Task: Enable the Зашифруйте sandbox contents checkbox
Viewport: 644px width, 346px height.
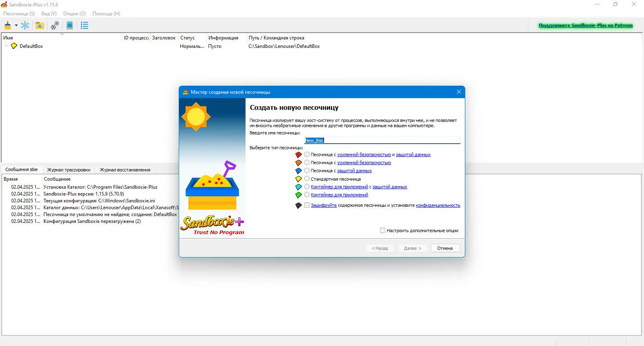Action: [x=307, y=205]
